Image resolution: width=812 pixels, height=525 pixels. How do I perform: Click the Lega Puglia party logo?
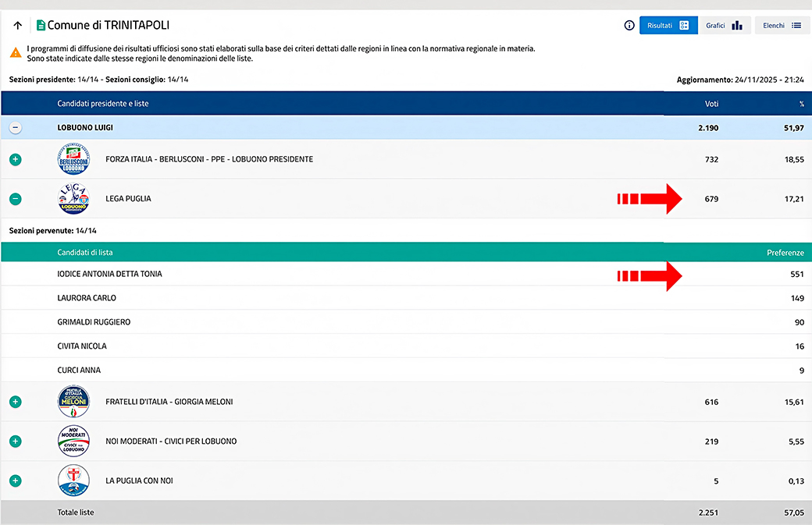(x=73, y=199)
